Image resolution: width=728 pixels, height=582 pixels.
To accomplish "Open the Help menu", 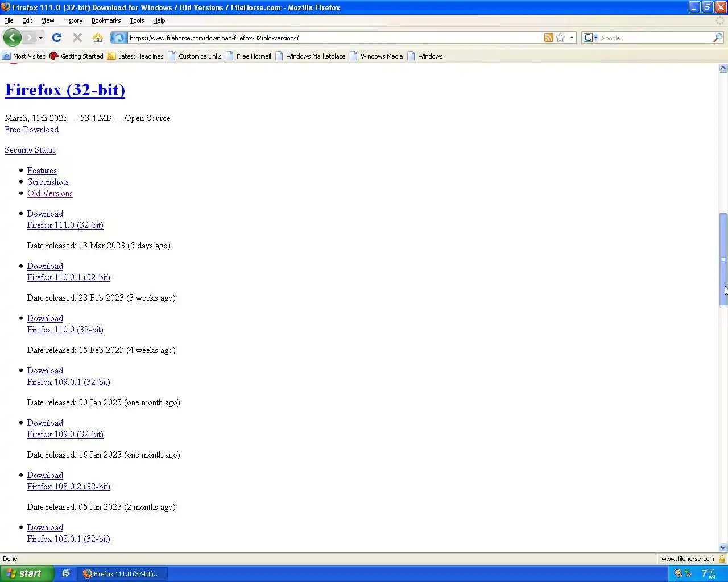I will pyautogui.click(x=159, y=20).
